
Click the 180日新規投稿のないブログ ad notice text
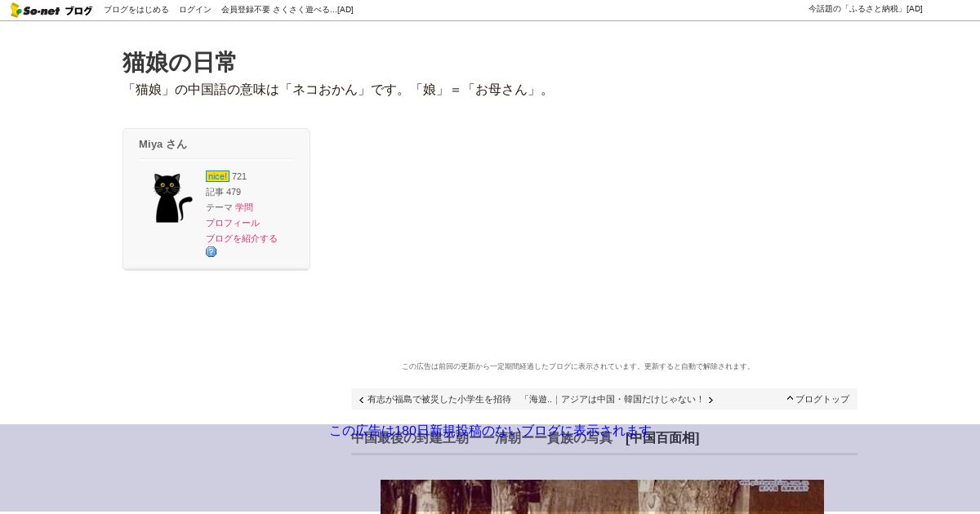[x=491, y=431]
